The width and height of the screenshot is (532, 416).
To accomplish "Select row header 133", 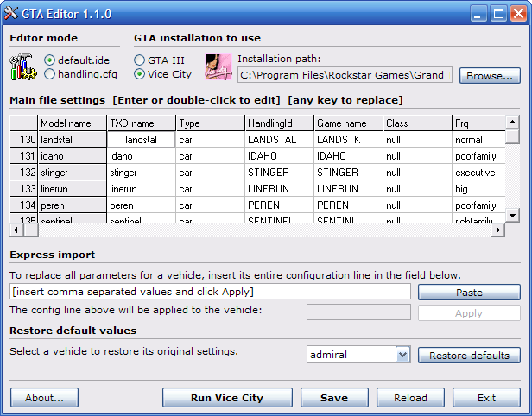I will [x=24, y=189].
